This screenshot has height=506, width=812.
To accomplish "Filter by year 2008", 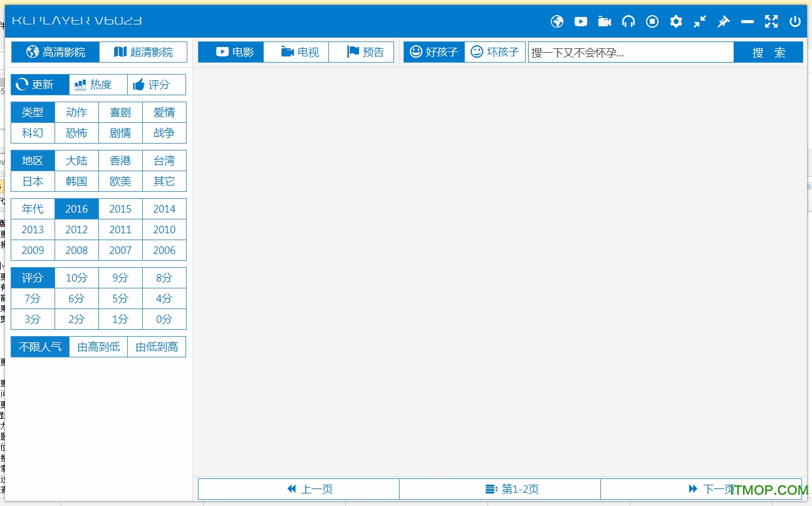I will (76, 250).
